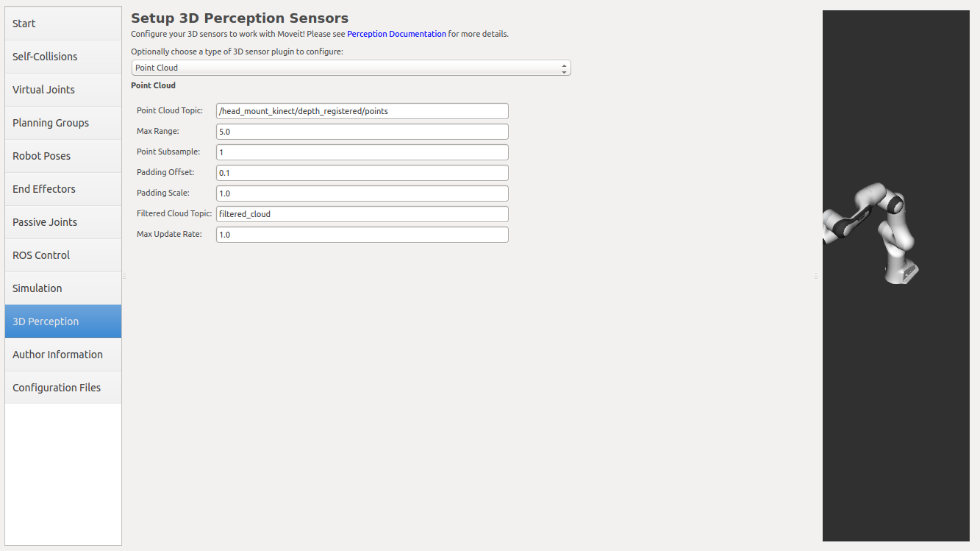Focus the Max Range input field
This screenshot has height=551, width=980.
pyautogui.click(x=362, y=132)
